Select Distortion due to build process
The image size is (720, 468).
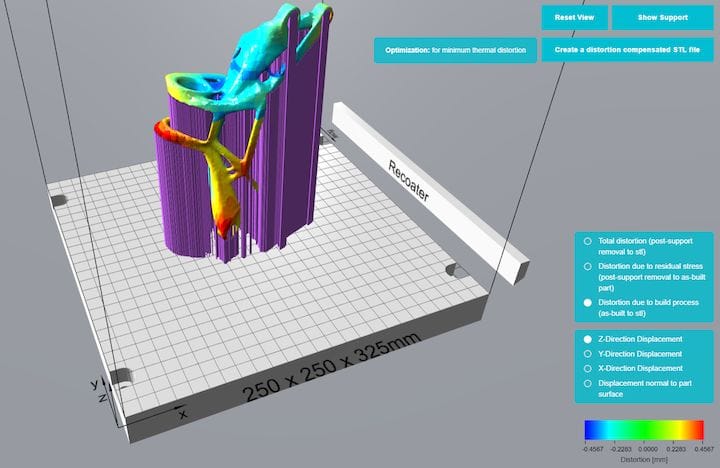click(587, 302)
